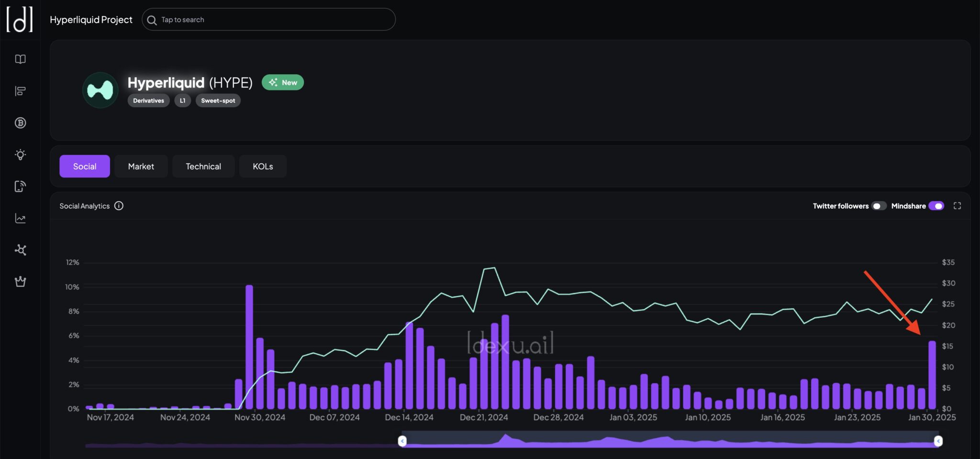The width and height of the screenshot is (980, 459).
Task: Open the list-chart icon in sidebar
Action: coord(20,91)
